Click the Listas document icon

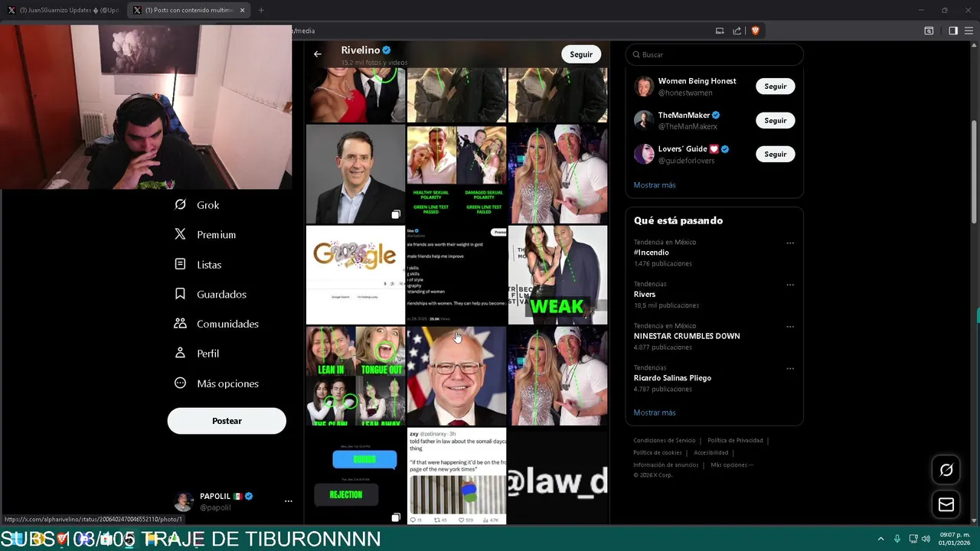180,264
